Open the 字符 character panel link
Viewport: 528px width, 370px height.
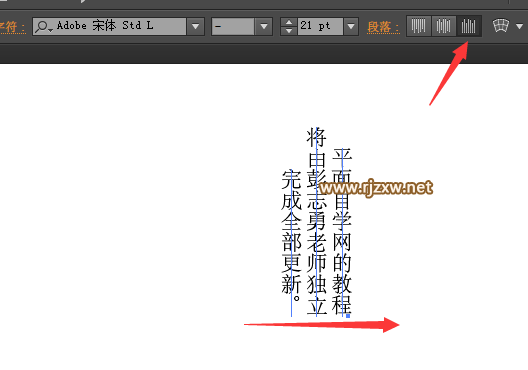tap(12, 27)
